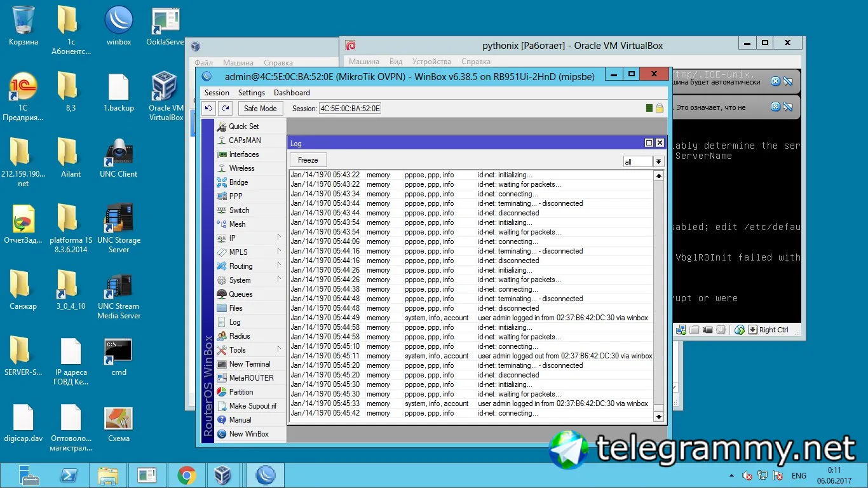Click the Log scrollbar up arrow
868x488 pixels.
pyautogui.click(x=659, y=176)
